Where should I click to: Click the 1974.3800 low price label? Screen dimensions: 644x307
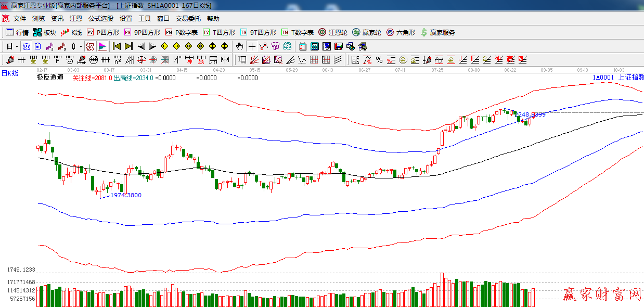[x=125, y=195]
